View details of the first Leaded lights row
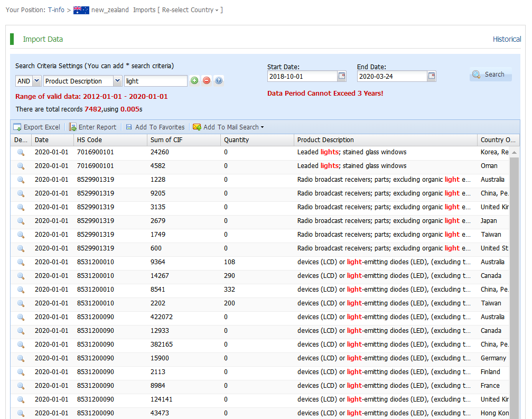 click(x=21, y=152)
